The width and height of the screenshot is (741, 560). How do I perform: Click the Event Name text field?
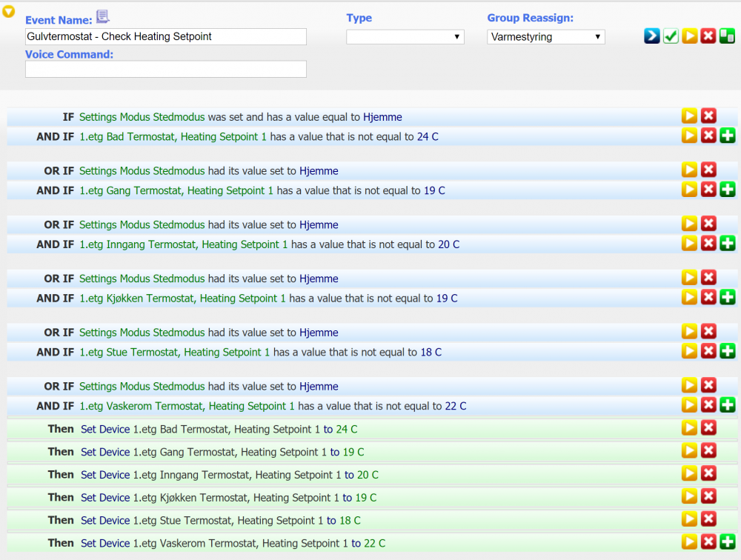pyautogui.click(x=165, y=37)
